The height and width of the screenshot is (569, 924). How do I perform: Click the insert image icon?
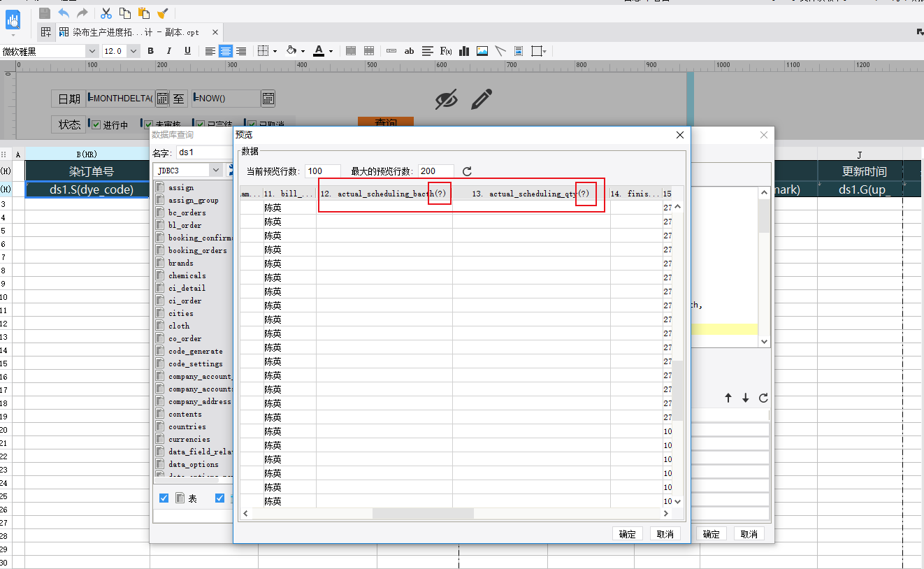pyautogui.click(x=482, y=51)
